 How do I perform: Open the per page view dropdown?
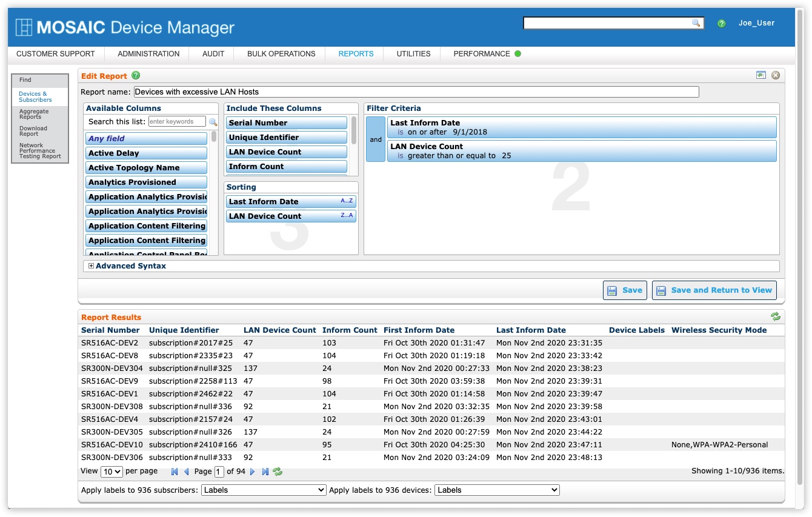(111, 472)
